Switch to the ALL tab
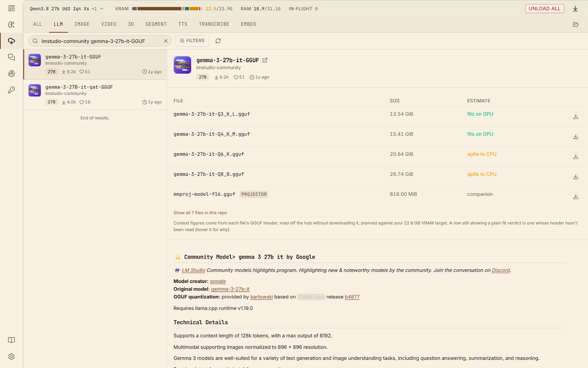Image resolution: width=588 pixels, height=368 pixels. point(37,24)
